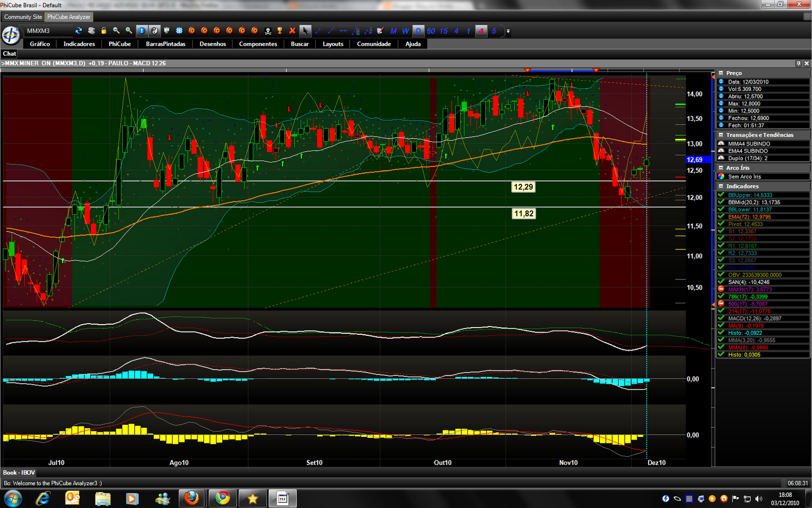This screenshot has height=508, width=812.
Task: Collapse the Transações e Tendências section
Action: [721, 135]
